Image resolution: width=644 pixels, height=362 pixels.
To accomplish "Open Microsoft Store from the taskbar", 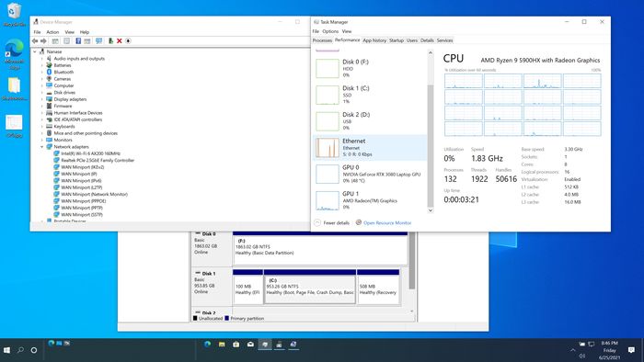I will tap(236, 345).
